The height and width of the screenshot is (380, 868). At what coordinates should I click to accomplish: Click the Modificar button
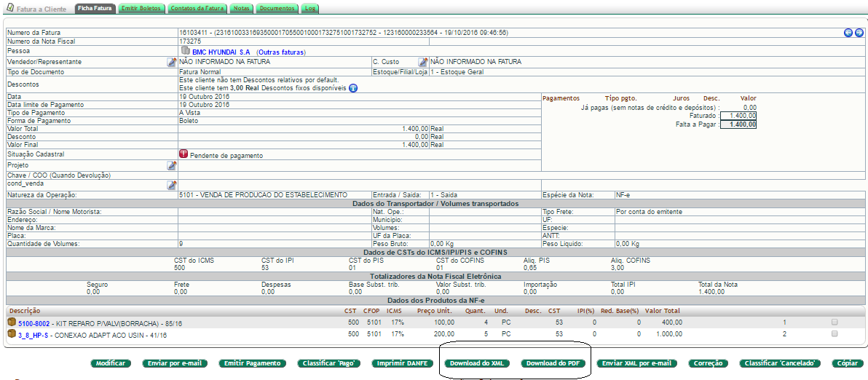(111, 363)
